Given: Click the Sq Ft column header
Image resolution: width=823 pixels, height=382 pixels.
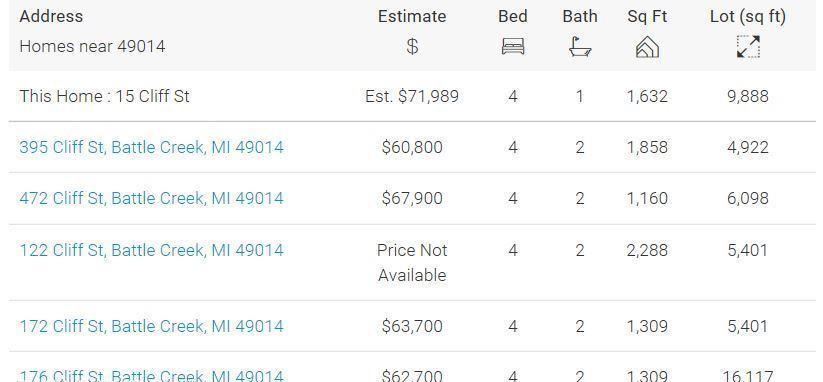Looking at the screenshot, I should pyautogui.click(x=647, y=16).
